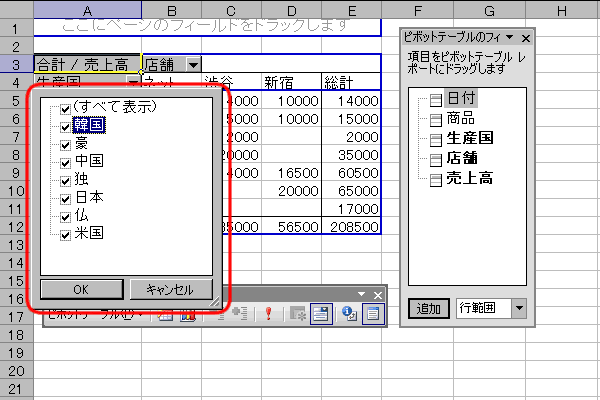Image resolution: width=600 pixels, height=400 pixels.
Task: Toggle the Show Field List toolbar icon
Action: tap(373, 313)
